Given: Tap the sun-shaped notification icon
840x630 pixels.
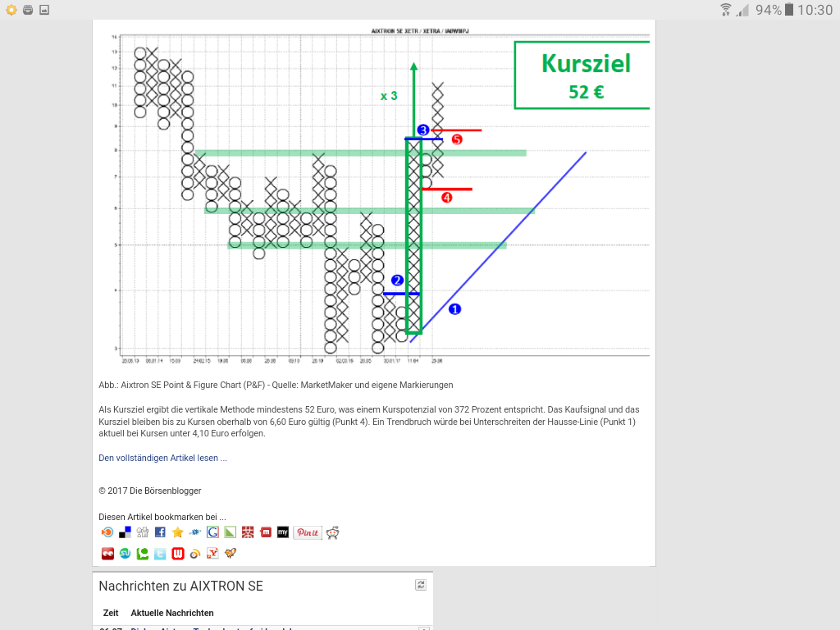Looking at the screenshot, I should [11, 10].
